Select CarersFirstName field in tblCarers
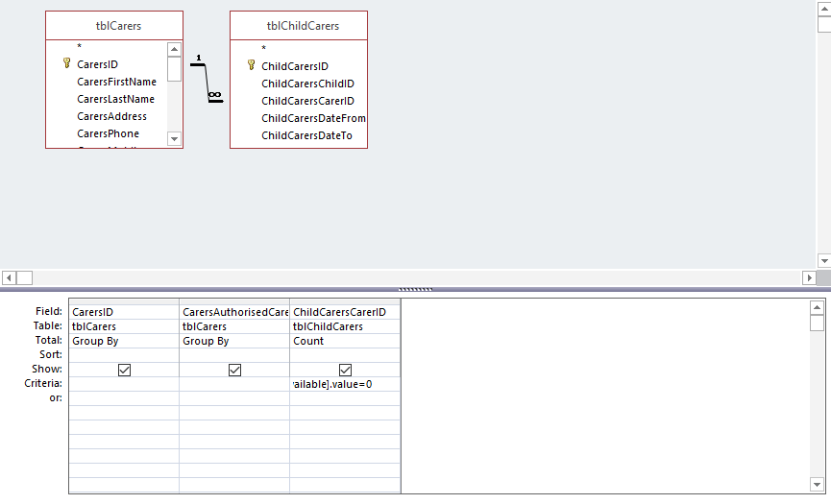This screenshot has width=831, height=504. 116,82
